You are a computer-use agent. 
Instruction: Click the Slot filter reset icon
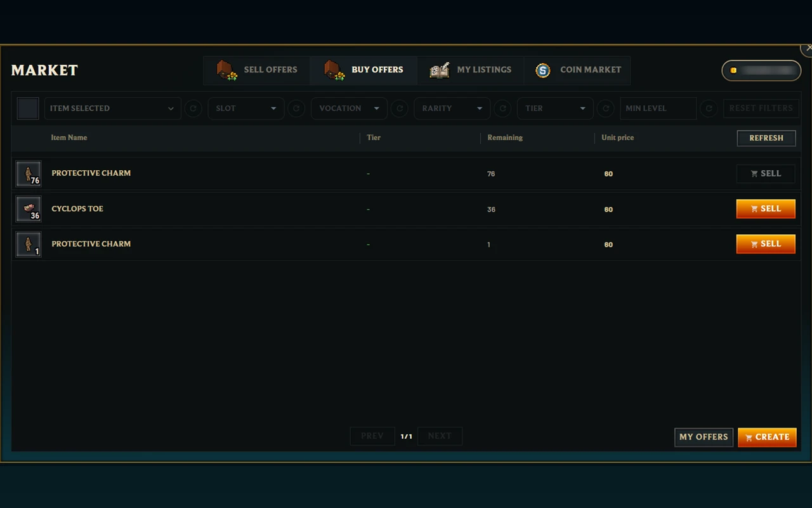tap(296, 109)
